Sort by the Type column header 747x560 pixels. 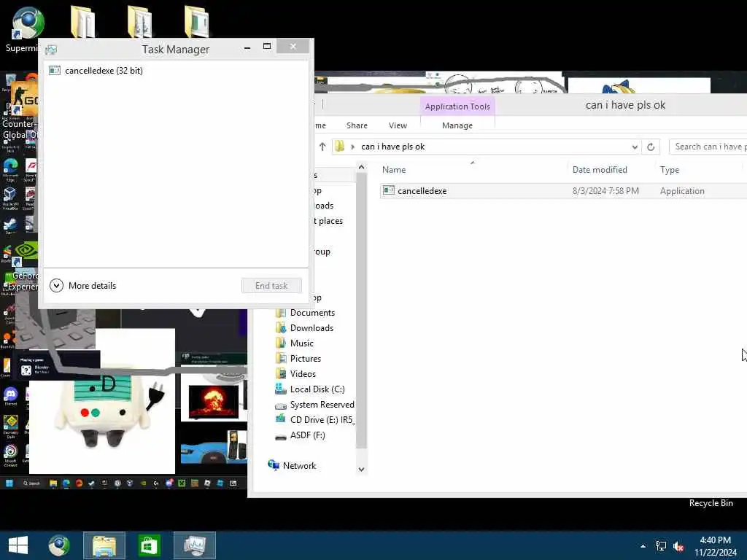[x=670, y=169]
